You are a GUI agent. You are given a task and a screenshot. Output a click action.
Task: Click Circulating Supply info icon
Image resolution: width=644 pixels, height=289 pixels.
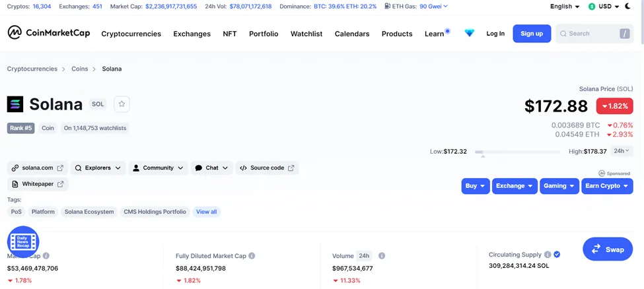click(x=548, y=255)
